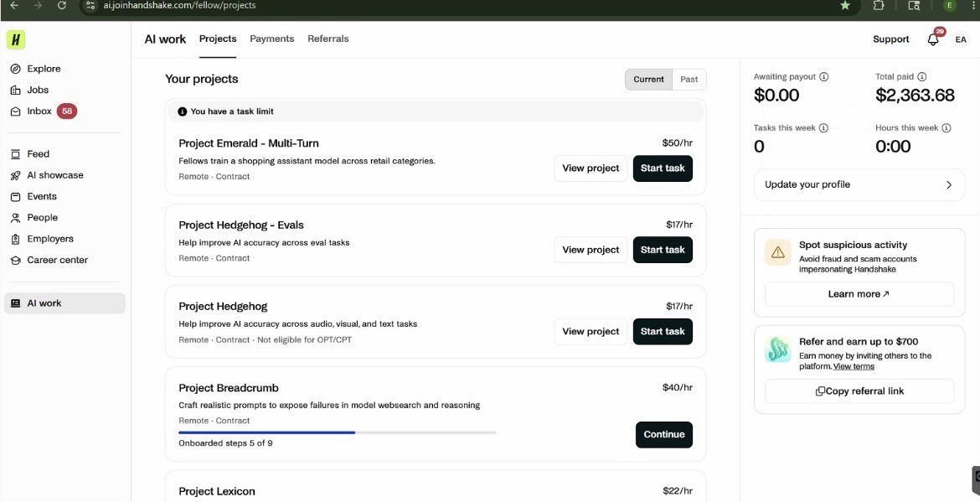
Task: Start task for Project Hedgehog audio visual text
Action: click(663, 331)
